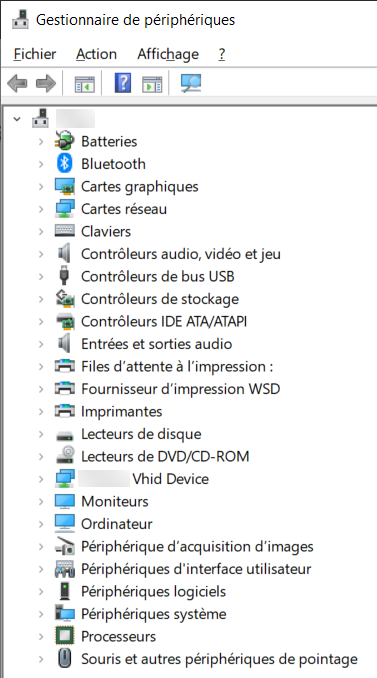Click the blue Help question mark icon
This screenshot has height=678, width=377.
click(x=123, y=83)
